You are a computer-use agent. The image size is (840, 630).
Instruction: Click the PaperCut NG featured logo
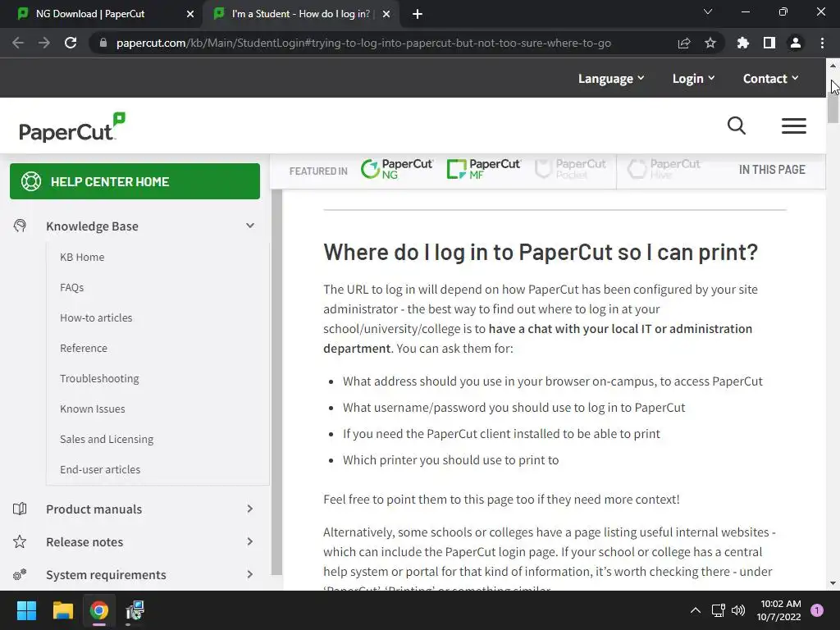tap(397, 169)
